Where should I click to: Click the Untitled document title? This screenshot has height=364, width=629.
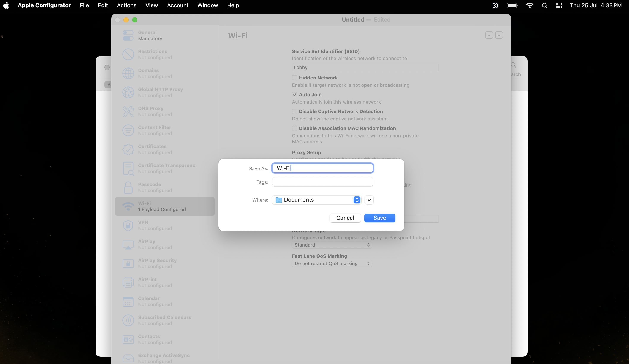point(353,20)
